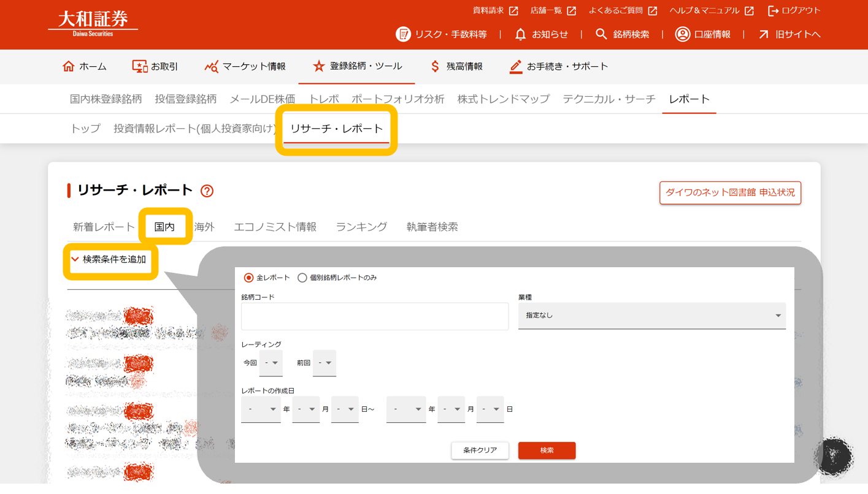Click the リスク・手数料等 document icon
This screenshot has width=868, height=494.
[x=403, y=34]
